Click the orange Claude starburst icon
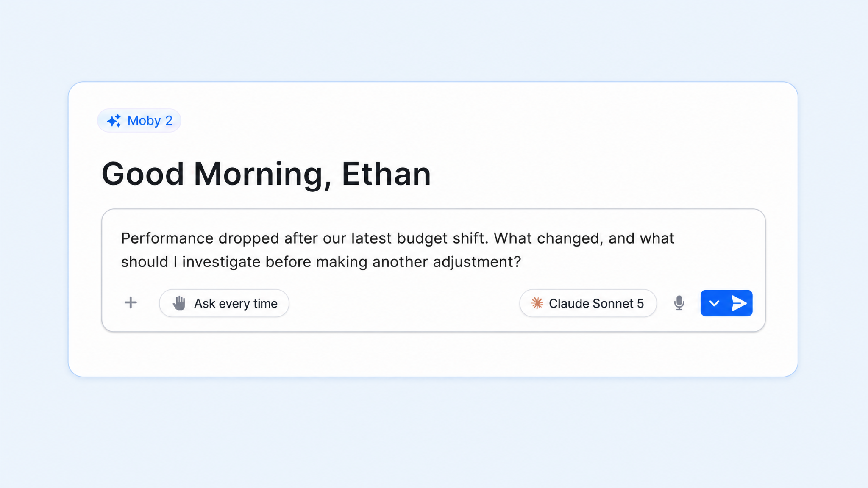 537,303
